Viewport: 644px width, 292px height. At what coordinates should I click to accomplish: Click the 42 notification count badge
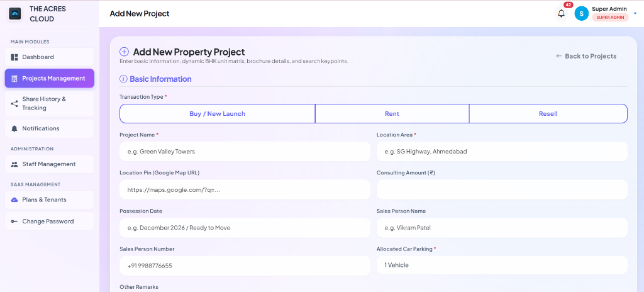tap(569, 5)
